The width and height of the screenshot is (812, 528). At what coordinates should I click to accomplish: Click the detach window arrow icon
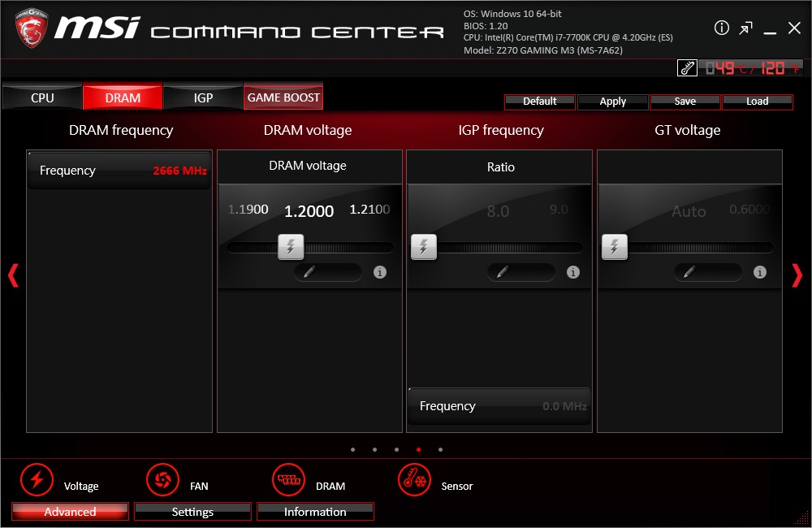[745, 28]
